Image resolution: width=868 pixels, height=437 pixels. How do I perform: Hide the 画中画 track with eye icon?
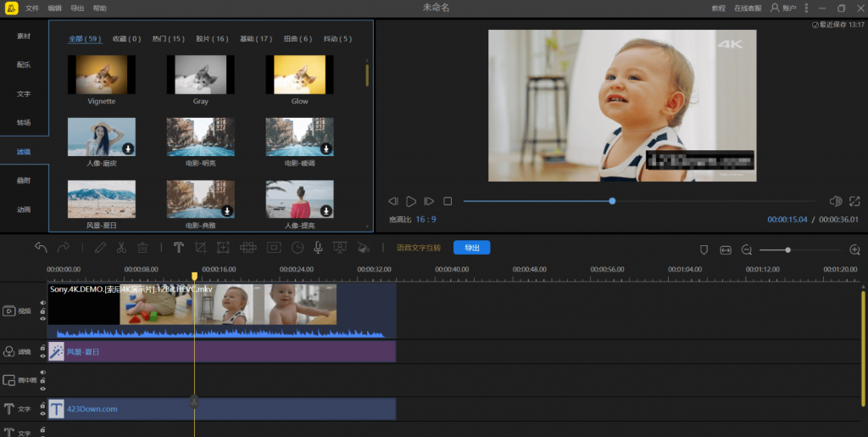pos(42,389)
